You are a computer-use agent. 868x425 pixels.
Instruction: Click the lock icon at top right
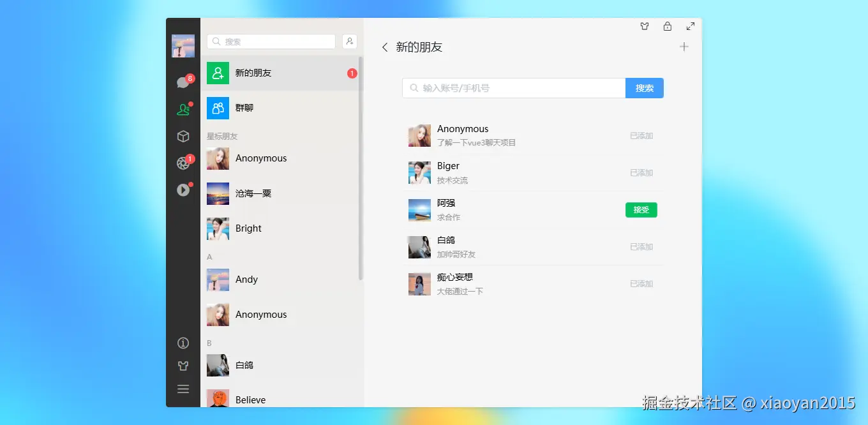tap(667, 26)
